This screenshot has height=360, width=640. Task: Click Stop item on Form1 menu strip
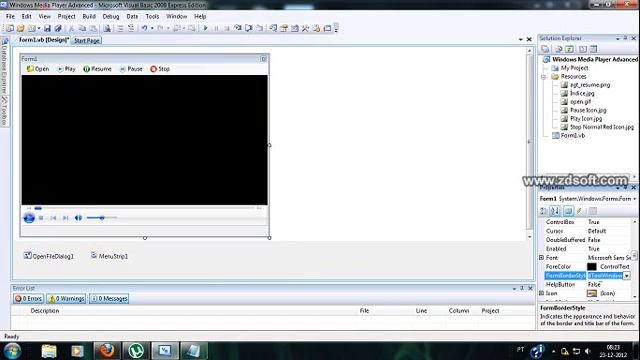click(x=160, y=69)
